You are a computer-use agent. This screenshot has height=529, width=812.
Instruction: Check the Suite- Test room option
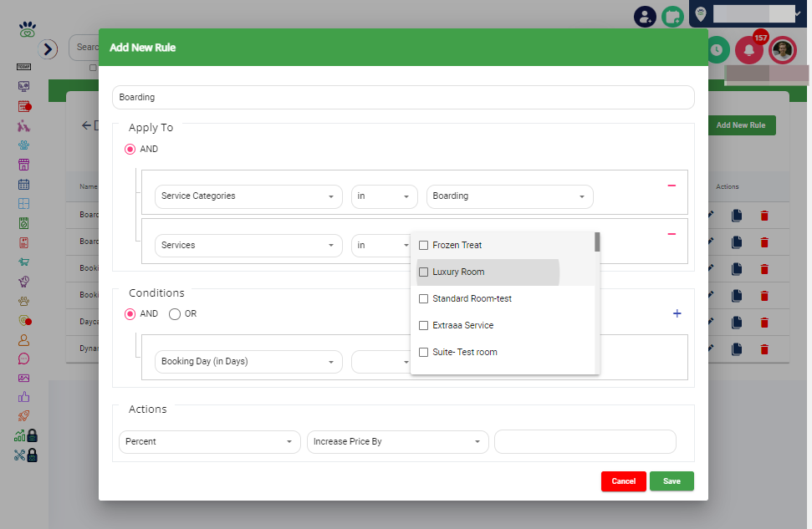click(424, 353)
